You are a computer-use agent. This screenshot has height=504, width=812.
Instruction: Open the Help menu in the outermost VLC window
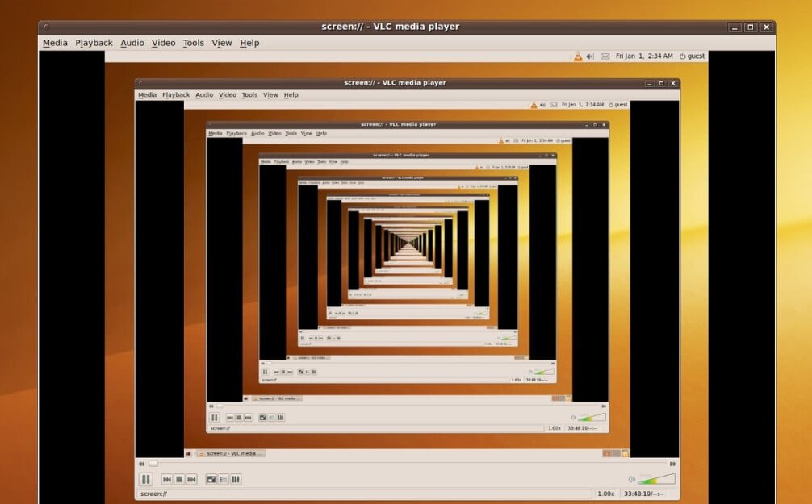click(249, 43)
